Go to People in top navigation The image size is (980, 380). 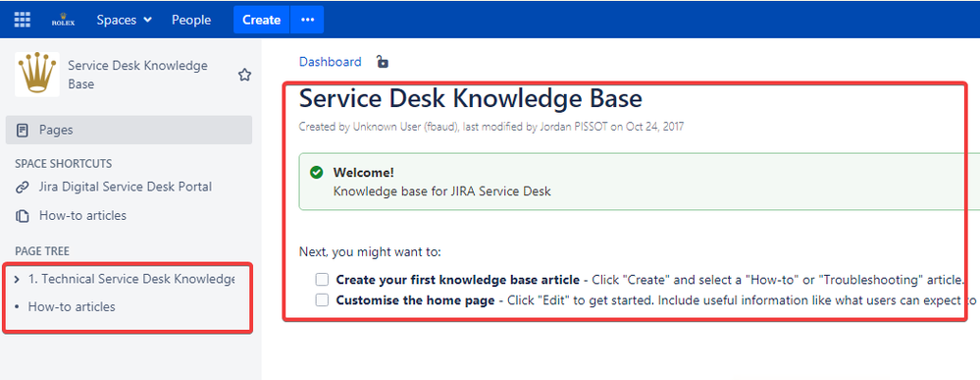[191, 20]
